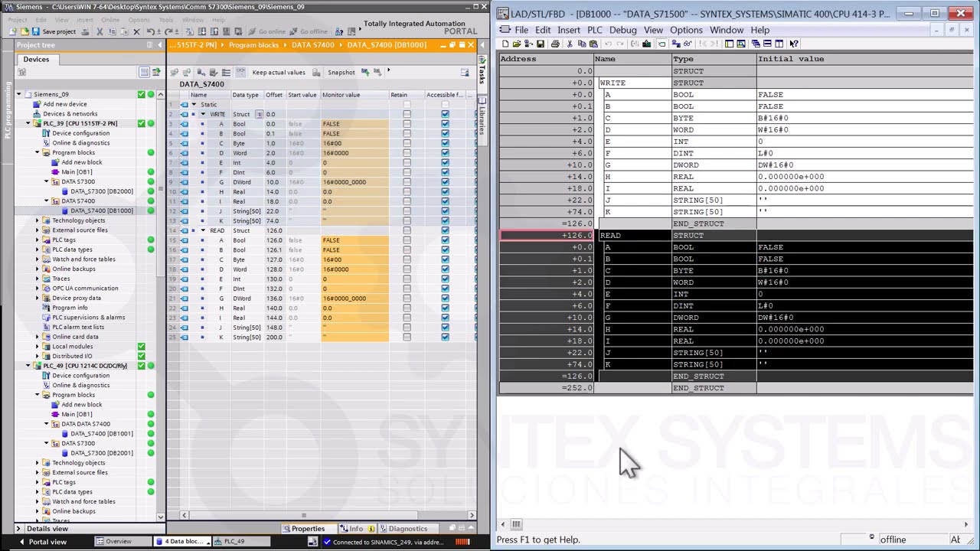Image resolution: width=980 pixels, height=551 pixels.
Task: Click Save disk icon in LAD/STL/FBD toolbar
Action: click(x=541, y=44)
